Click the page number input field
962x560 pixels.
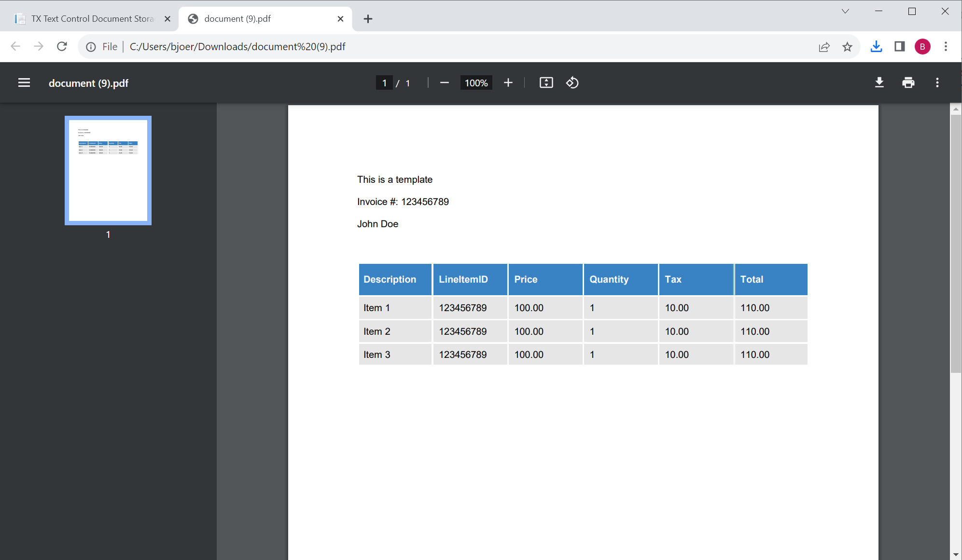click(384, 82)
